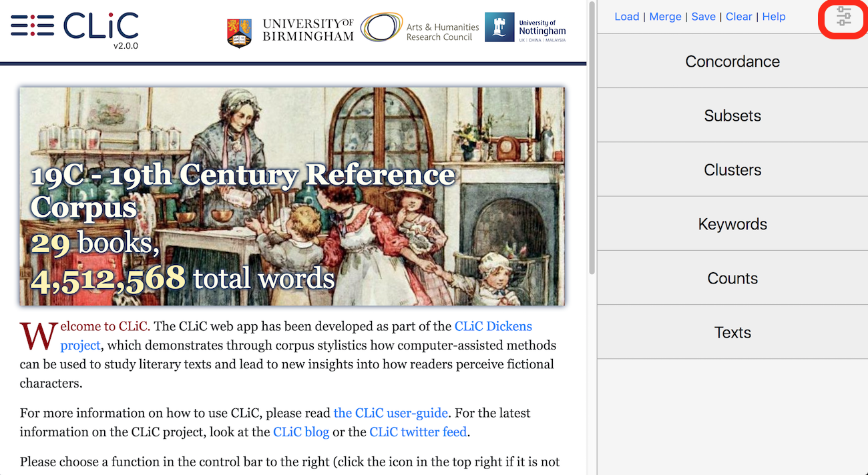
Task: Click the Merge link
Action: pyautogui.click(x=665, y=17)
